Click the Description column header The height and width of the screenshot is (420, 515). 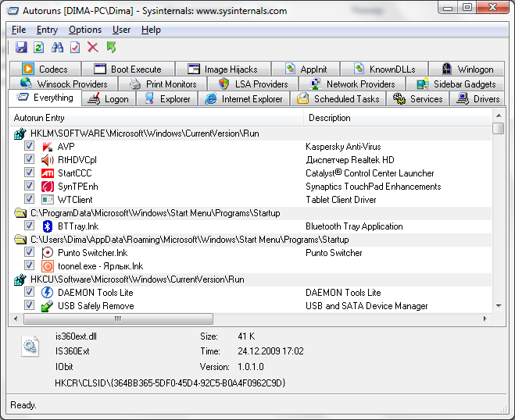(x=398, y=118)
